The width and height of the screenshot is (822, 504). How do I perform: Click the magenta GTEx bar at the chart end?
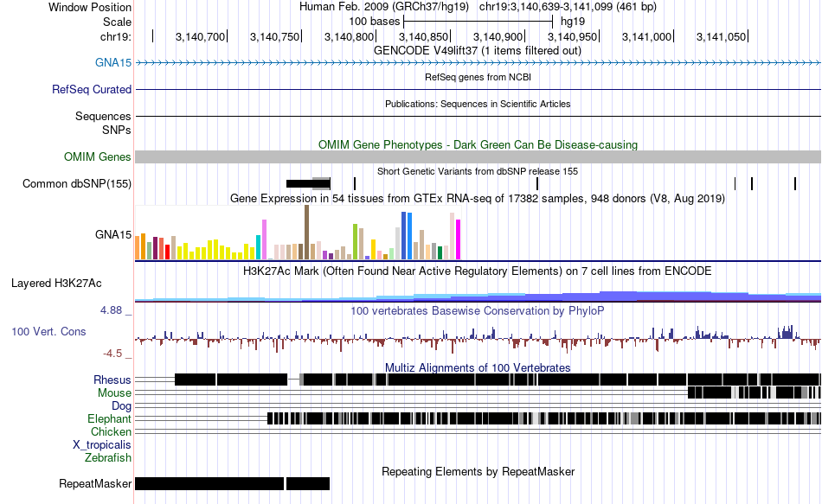[x=459, y=239]
